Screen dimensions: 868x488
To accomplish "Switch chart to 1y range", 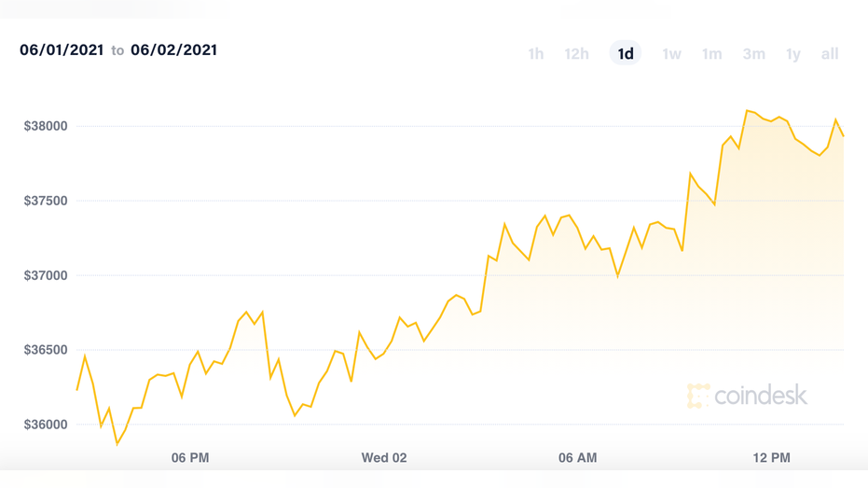I will 793,54.
